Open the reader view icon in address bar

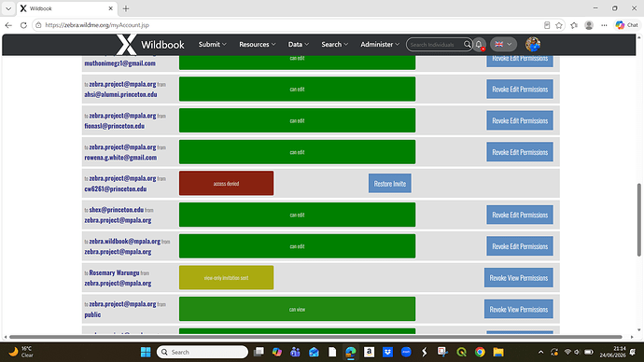coord(547,25)
